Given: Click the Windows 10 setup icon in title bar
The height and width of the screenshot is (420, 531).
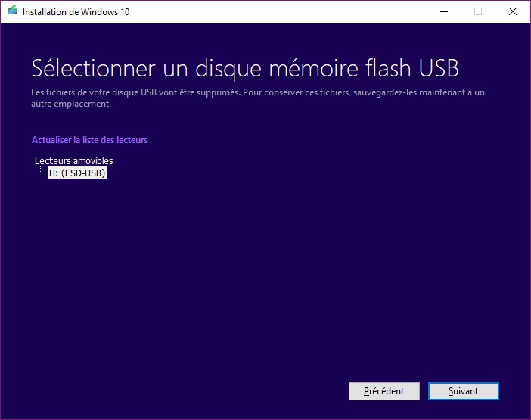Looking at the screenshot, I should pos(12,11).
